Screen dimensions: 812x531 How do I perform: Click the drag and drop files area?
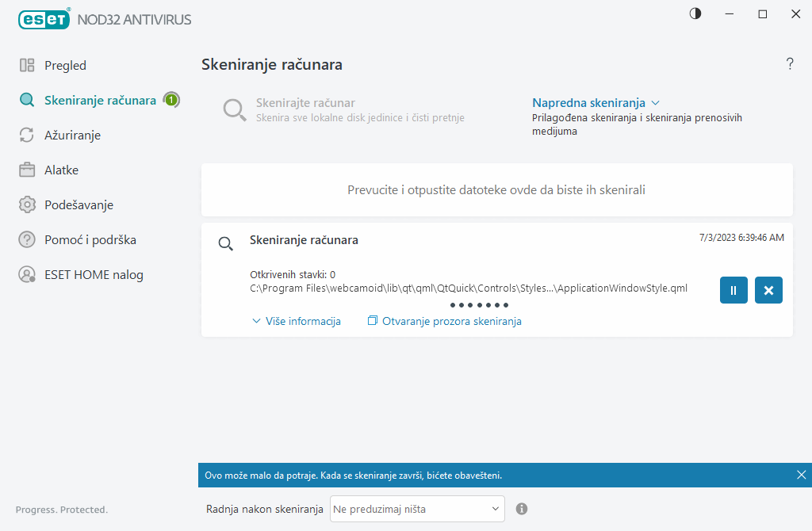496,190
